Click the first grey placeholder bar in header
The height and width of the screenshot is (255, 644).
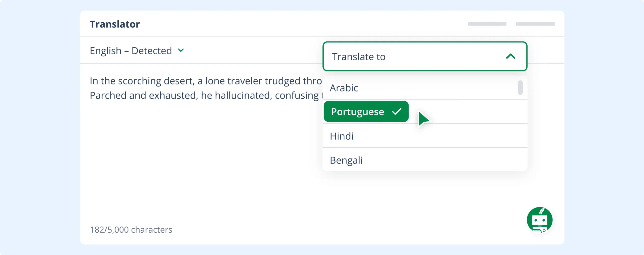[x=487, y=24]
